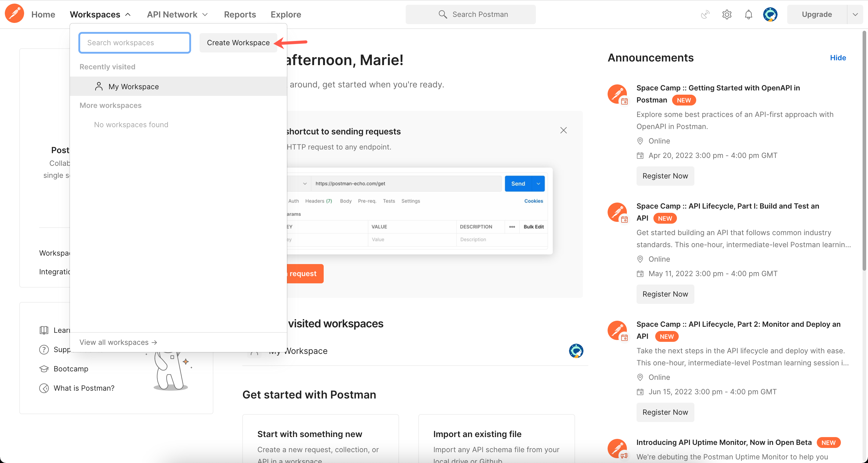Hide the Announcements panel

[838, 58]
